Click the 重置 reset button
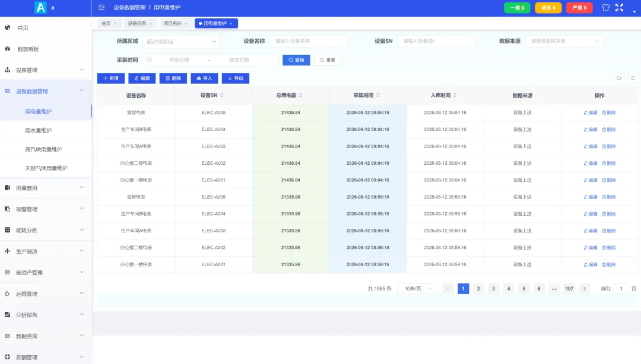This screenshot has height=364, width=641. click(x=328, y=60)
